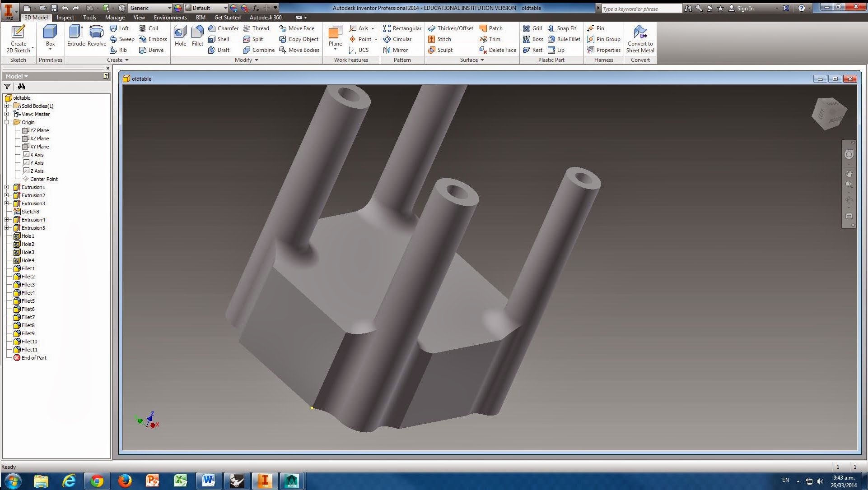Click the filter icon in Model browser
The height and width of the screenshot is (490, 868).
(x=7, y=87)
